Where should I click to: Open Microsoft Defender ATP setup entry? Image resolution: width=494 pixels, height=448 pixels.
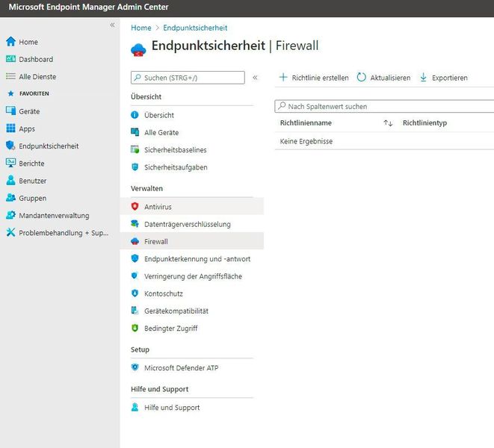click(x=192, y=367)
